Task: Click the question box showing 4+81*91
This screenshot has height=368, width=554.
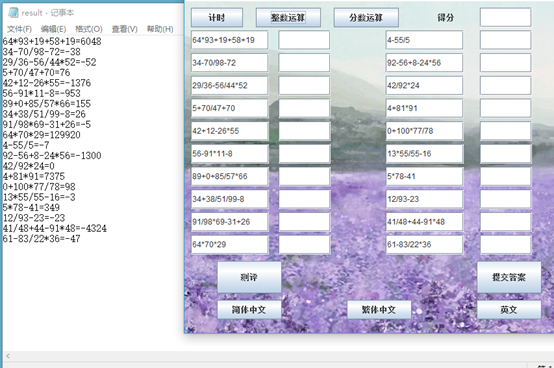Action: pyautogui.click(x=424, y=108)
